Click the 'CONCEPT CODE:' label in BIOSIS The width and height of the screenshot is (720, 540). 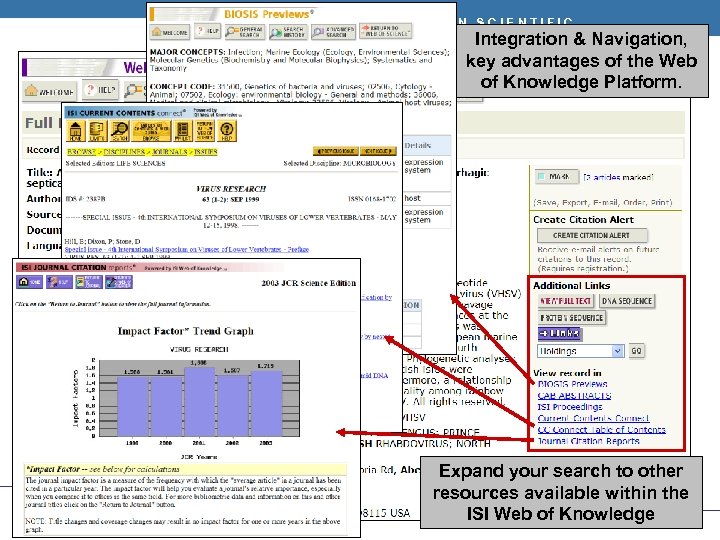182,86
